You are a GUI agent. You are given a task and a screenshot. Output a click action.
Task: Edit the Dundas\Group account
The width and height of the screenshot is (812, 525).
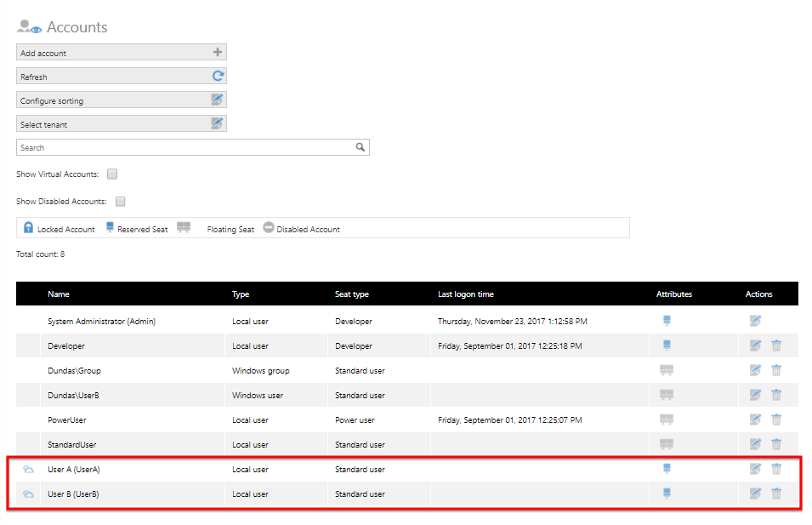tap(756, 370)
